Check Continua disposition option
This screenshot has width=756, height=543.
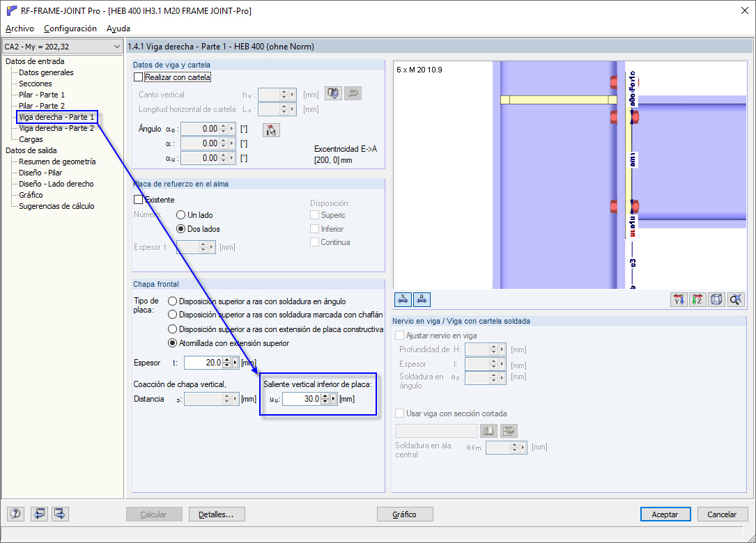(x=314, y=242)
